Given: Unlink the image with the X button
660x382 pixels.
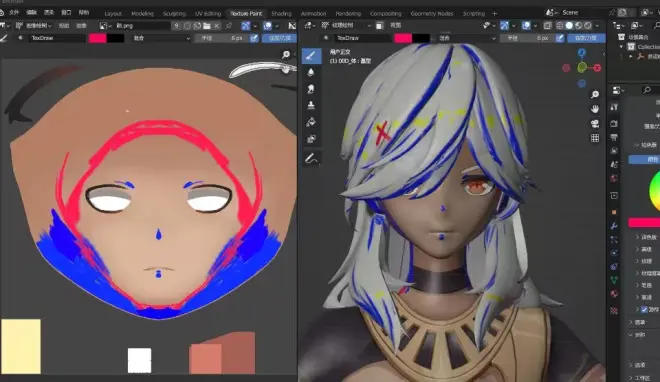Looking at the screenshot, I should point(216,26).
